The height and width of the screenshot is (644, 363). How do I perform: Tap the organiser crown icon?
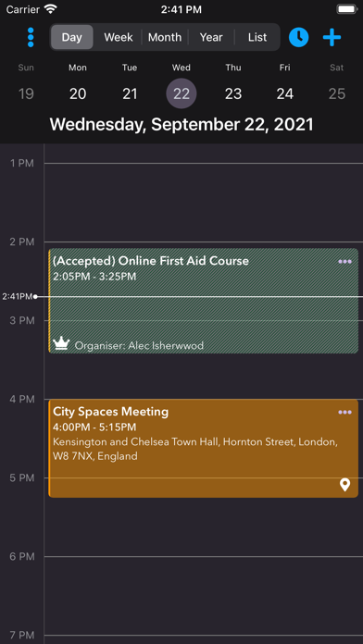click(62, 343)
